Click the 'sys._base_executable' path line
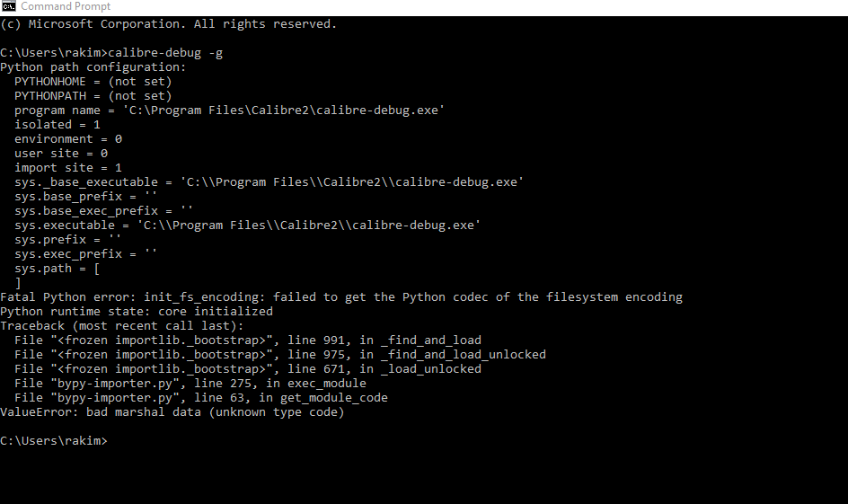The width and height of the screenshot is (848, 504). [269, 182]
